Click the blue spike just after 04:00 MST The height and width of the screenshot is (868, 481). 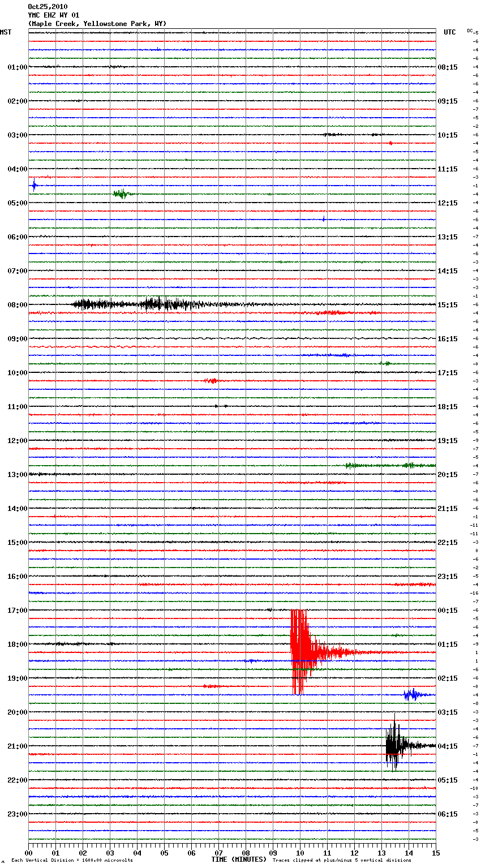[x=34, y=185]
